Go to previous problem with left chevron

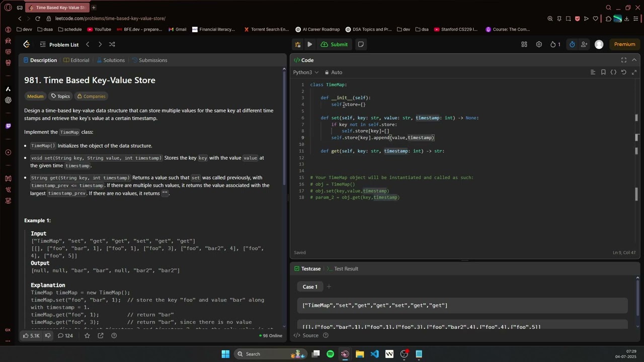pyautogui.click(x=88, y=44)
